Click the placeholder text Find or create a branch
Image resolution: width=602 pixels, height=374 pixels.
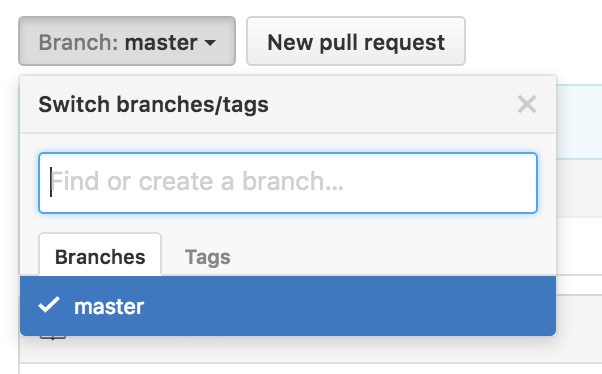click(197, 181)
